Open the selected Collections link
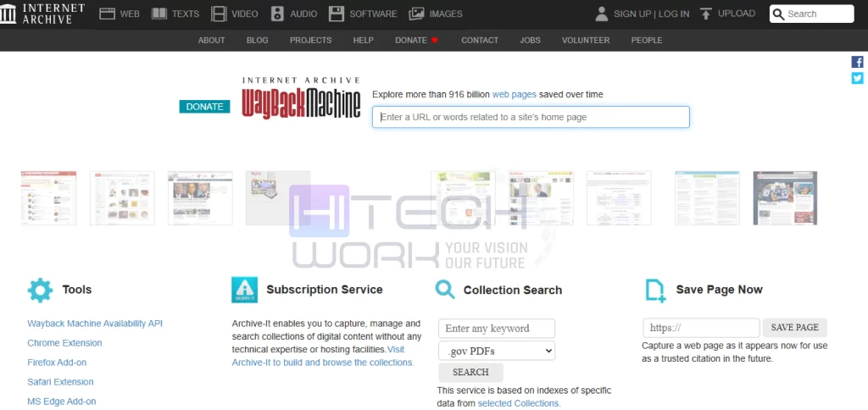This screenshot has height=410, width=868. [x=518, y=403]
